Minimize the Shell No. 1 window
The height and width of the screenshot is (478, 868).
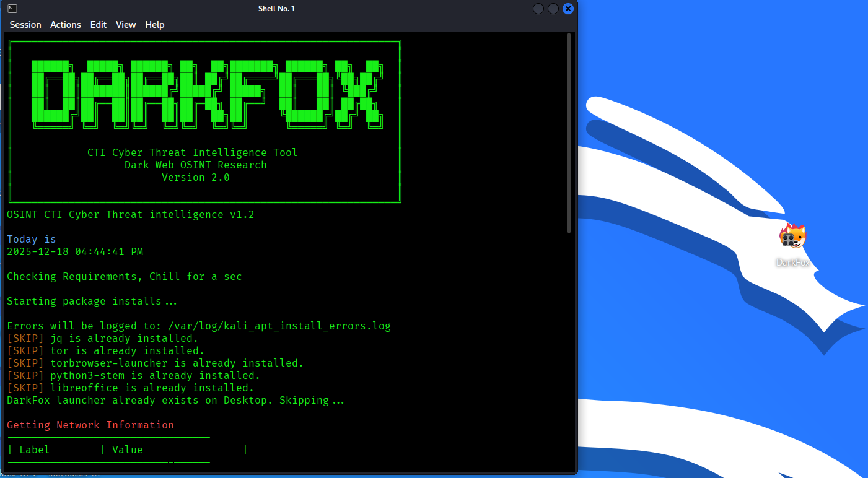(x=538, y=9)
